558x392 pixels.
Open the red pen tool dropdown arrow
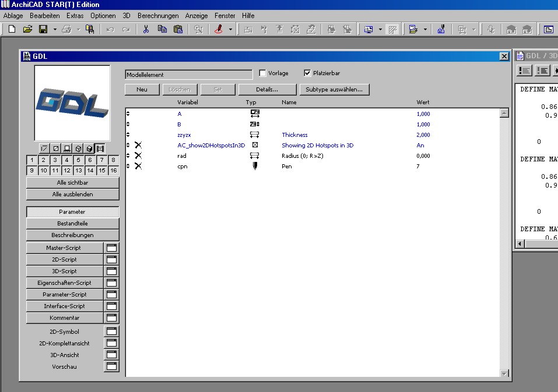[230, 29]
